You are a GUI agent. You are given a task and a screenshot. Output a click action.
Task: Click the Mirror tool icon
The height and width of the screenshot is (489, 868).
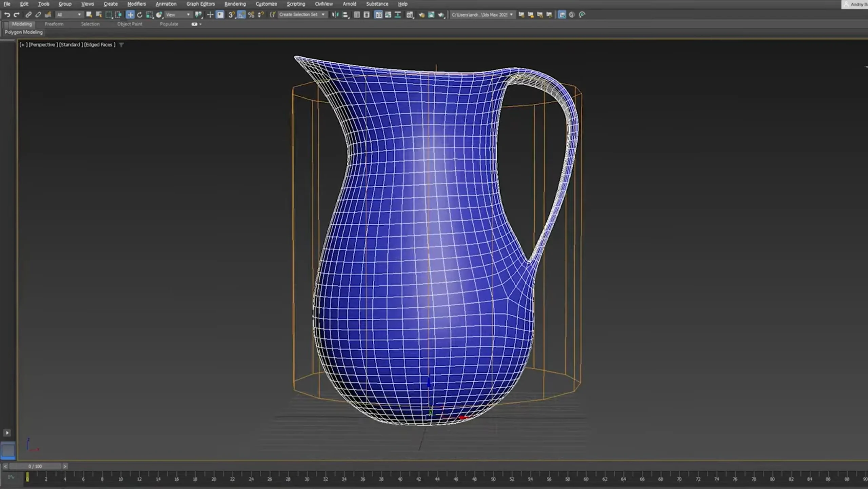click(335, 15)
